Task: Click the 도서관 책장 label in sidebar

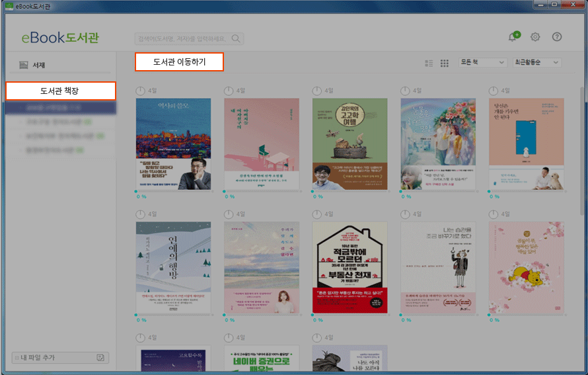Action: 60,91
